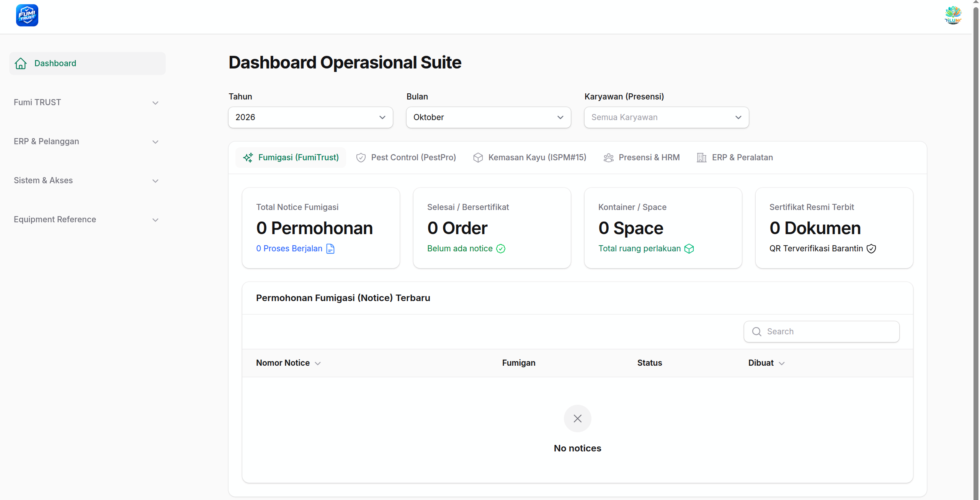980x500 pixels.
Task: Switch to Presensi & HRM tab
Action: tap(642, 158)
